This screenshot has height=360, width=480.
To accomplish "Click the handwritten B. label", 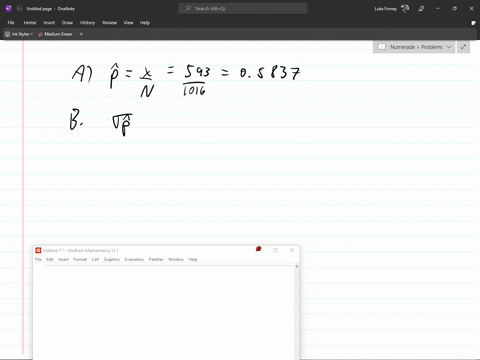I will point(76,120).
